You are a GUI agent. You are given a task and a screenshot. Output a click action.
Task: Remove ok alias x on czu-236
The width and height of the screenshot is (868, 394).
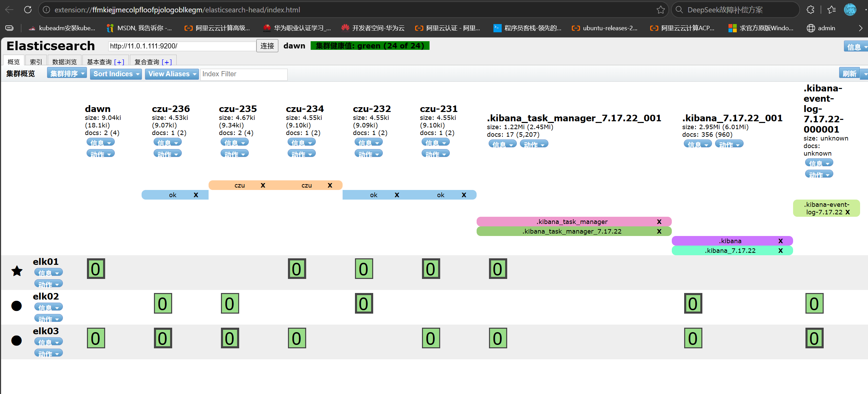click(x=196, y=195)
